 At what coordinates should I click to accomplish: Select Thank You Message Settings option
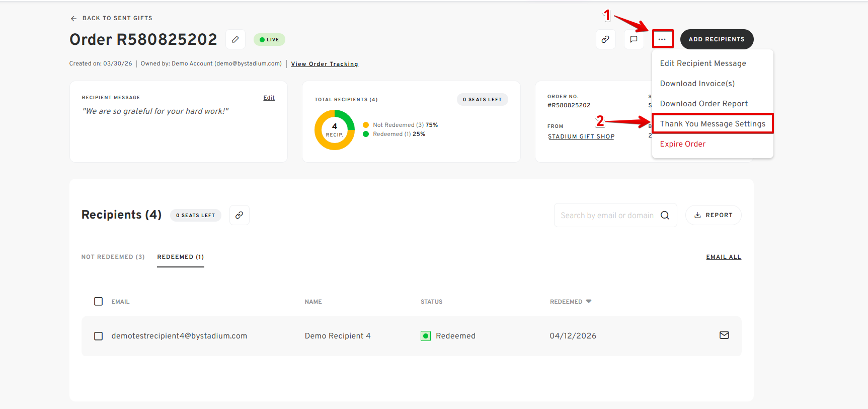click(x=712, y=124)
